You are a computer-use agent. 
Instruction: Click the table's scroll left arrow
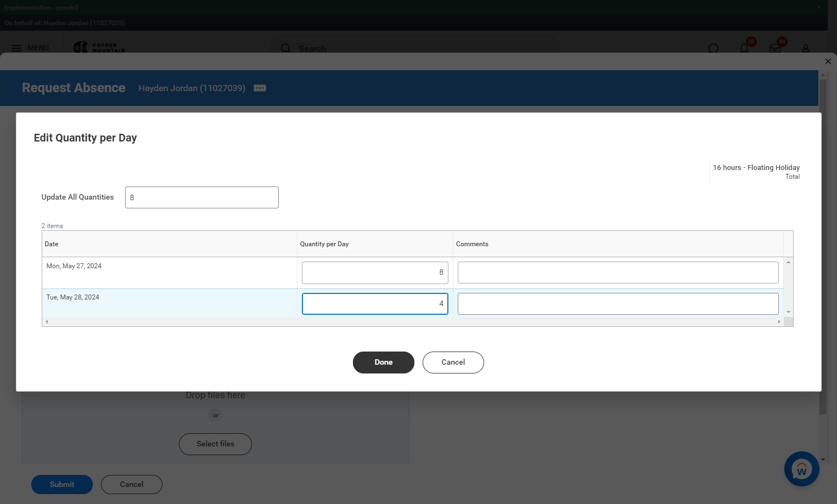click(x=47, y=322)
